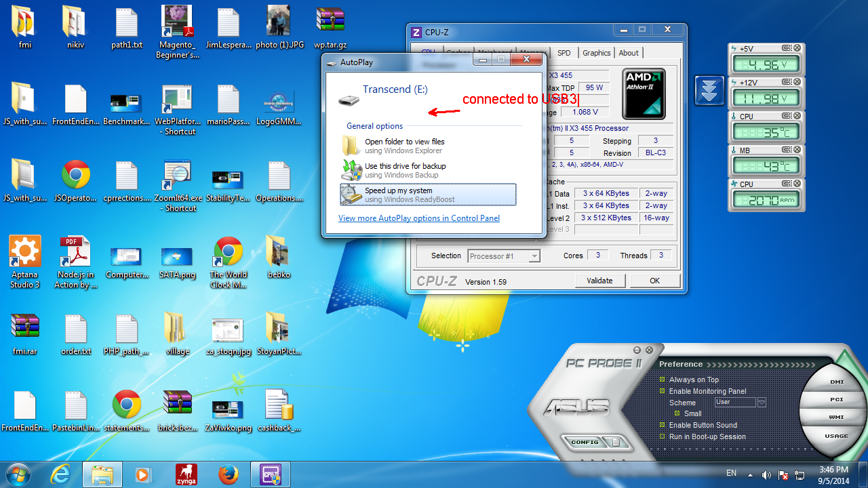Switch to SPD tab in CPU-Z
This screenshot has height=488, width=868.
(x=564, y=53)
